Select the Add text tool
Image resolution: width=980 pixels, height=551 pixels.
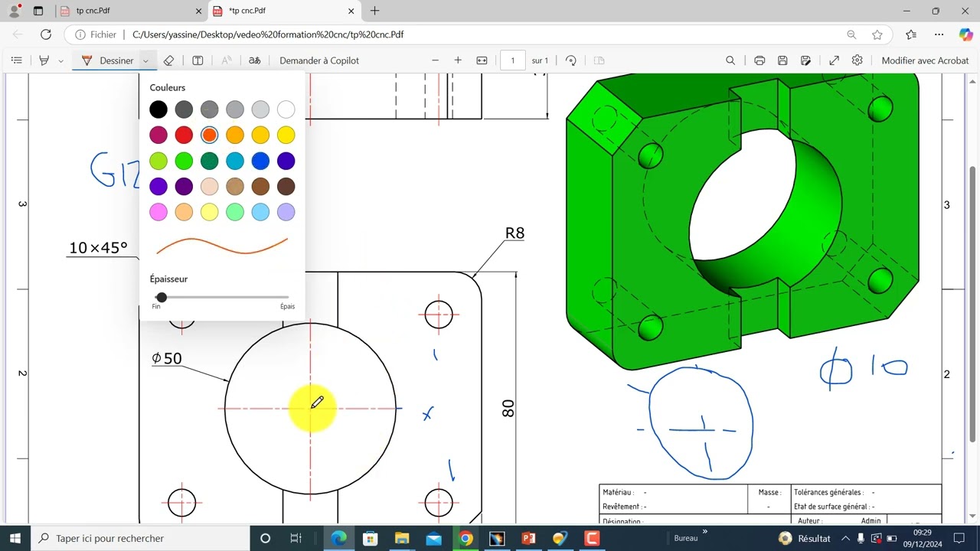(x=198, y=60)
